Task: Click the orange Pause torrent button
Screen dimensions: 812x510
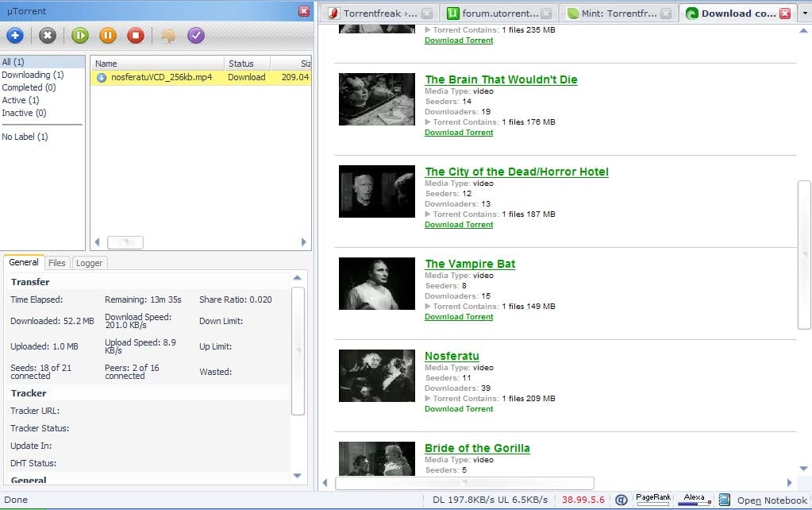Action: [x=108, y=35]
